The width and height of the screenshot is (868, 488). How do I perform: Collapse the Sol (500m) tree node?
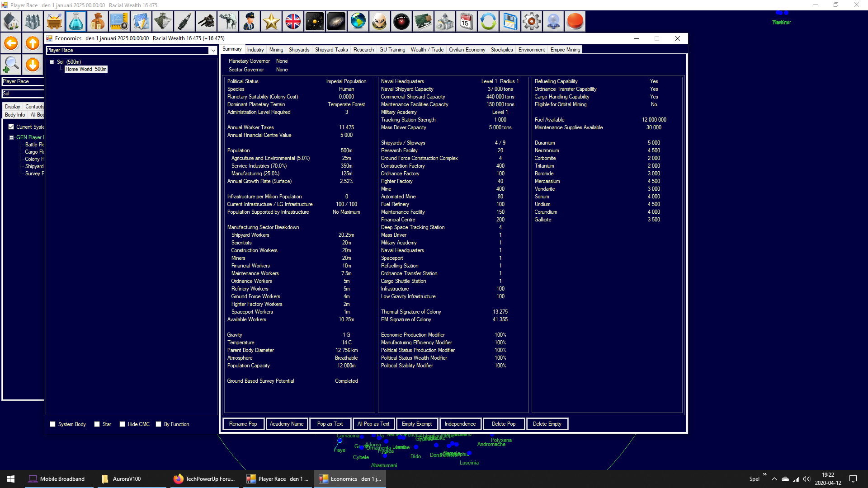pos(52,62)
